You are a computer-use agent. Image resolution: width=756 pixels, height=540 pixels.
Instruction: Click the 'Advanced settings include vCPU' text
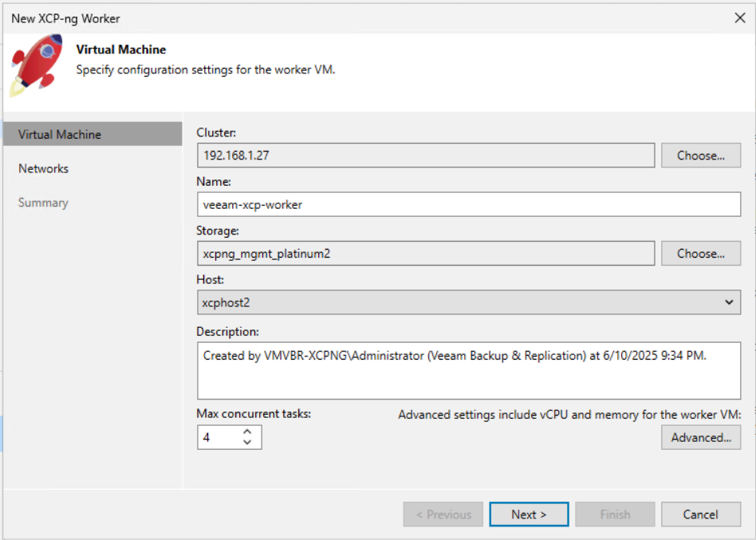(569, 415)
